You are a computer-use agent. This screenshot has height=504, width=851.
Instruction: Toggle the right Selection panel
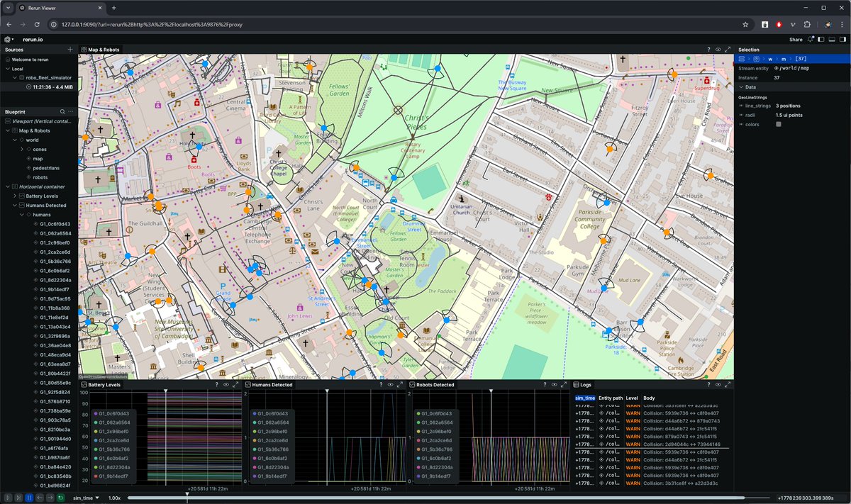(x=842, y=40)
